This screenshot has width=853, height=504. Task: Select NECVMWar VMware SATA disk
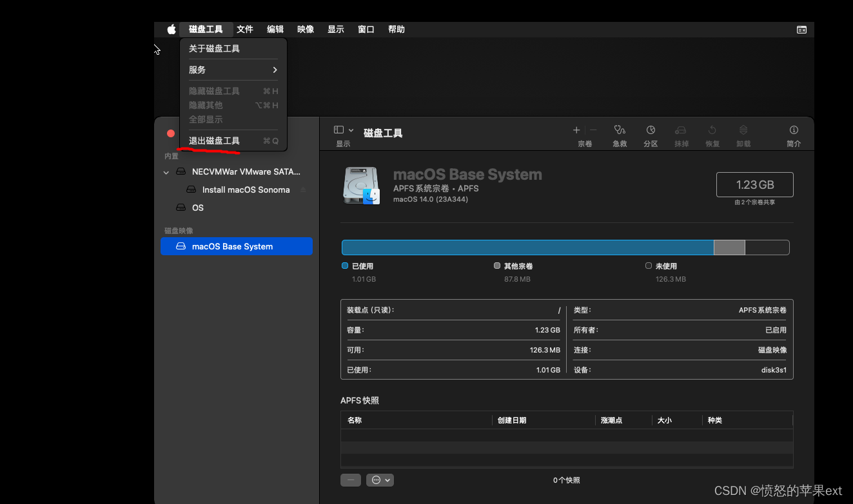237,171
